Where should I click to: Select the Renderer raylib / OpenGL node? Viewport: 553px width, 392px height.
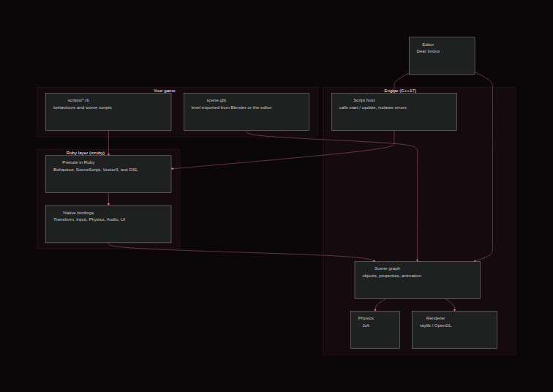454,330
